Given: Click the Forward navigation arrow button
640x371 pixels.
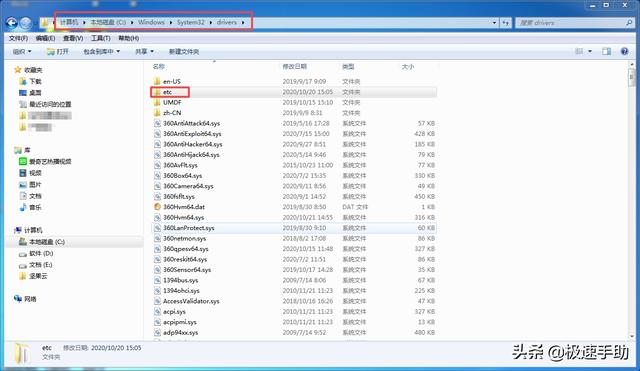Looking at the screenshot, I should coord(26,23).
